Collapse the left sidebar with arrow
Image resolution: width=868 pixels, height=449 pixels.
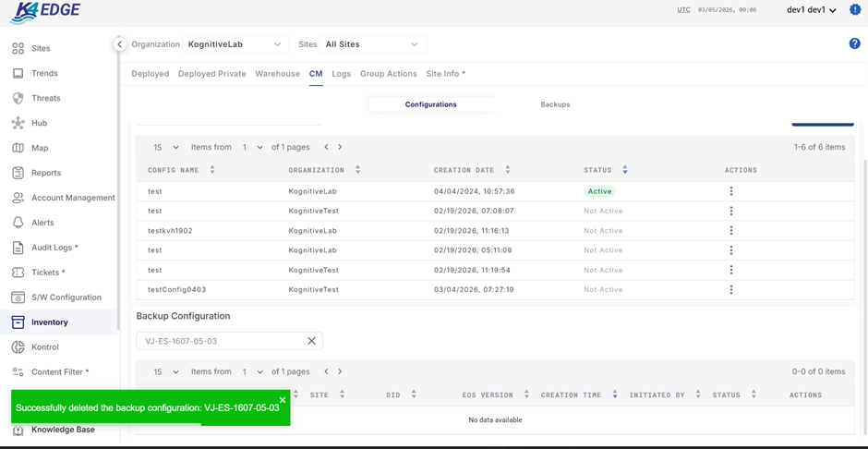[119, 44]
